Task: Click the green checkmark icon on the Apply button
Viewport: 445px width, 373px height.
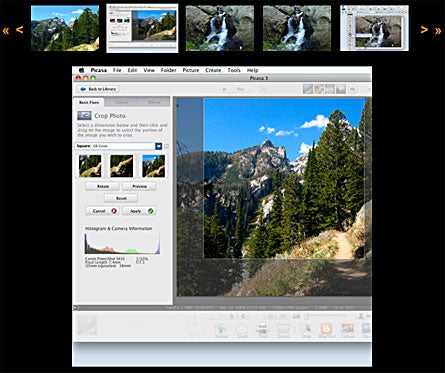Action: [x=151, y=211]
